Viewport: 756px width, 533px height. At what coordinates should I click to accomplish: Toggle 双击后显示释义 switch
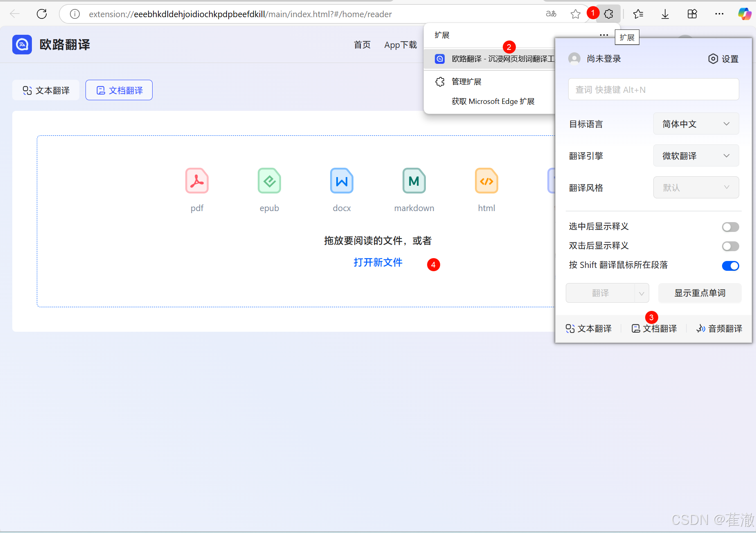pos(731,246)
